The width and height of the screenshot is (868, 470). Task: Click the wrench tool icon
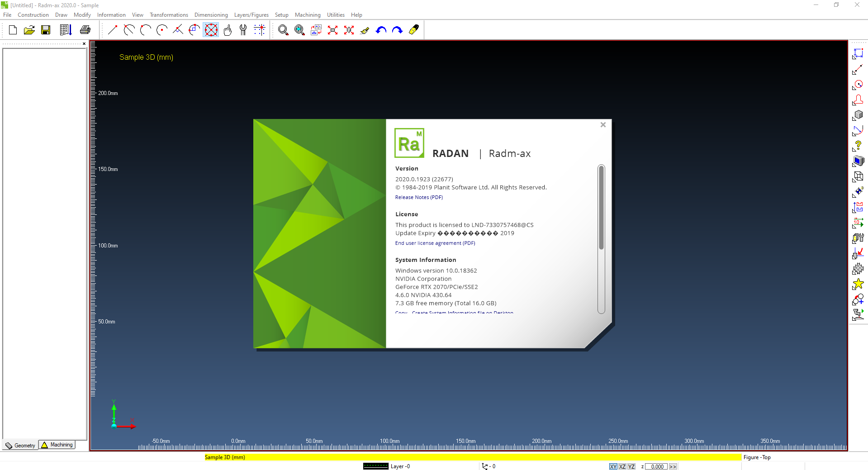pos(243,30)
